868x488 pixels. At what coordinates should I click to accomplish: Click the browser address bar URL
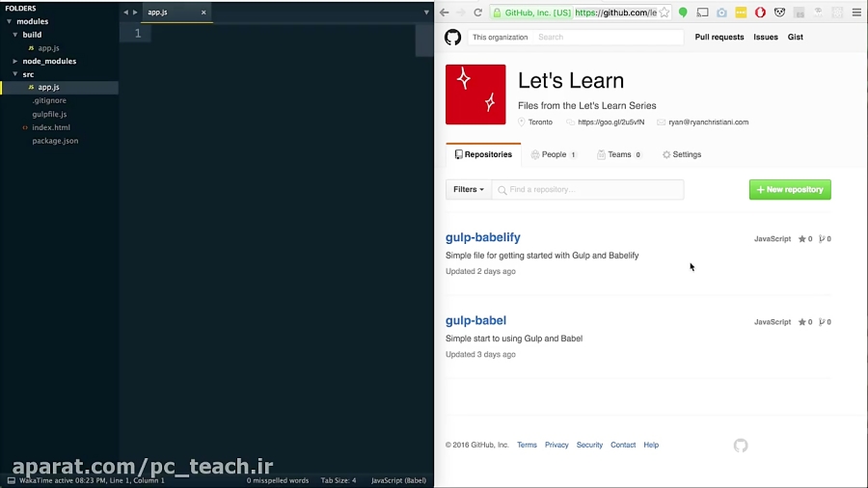coord(615,13)
